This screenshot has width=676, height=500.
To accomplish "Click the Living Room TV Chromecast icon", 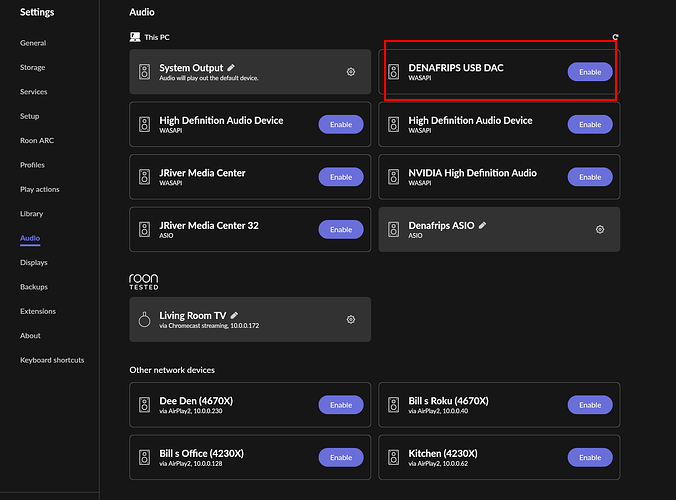I will click(144, 319).
